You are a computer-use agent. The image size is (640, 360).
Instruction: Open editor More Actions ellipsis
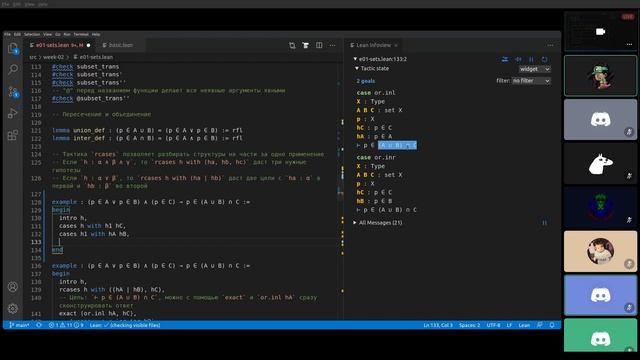tap(332, 45)
